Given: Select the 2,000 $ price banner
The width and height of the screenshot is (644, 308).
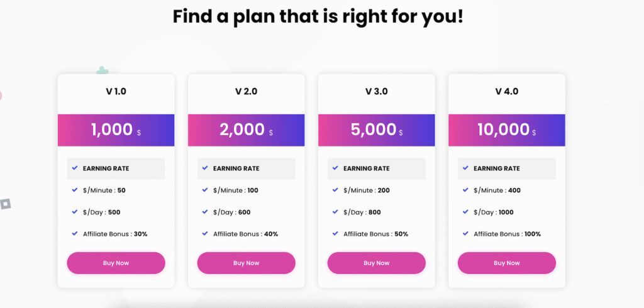Looking at the screenshot, I should pyautogui.click(x=246, y=130).
